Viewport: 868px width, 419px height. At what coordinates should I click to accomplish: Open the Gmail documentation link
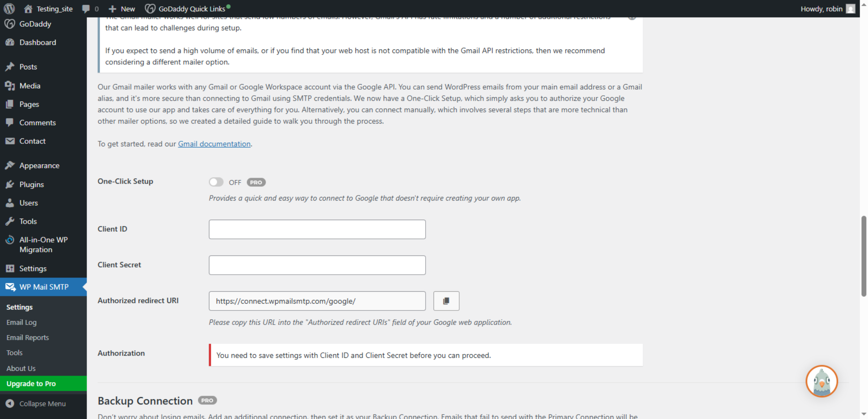tap(214, 144)
